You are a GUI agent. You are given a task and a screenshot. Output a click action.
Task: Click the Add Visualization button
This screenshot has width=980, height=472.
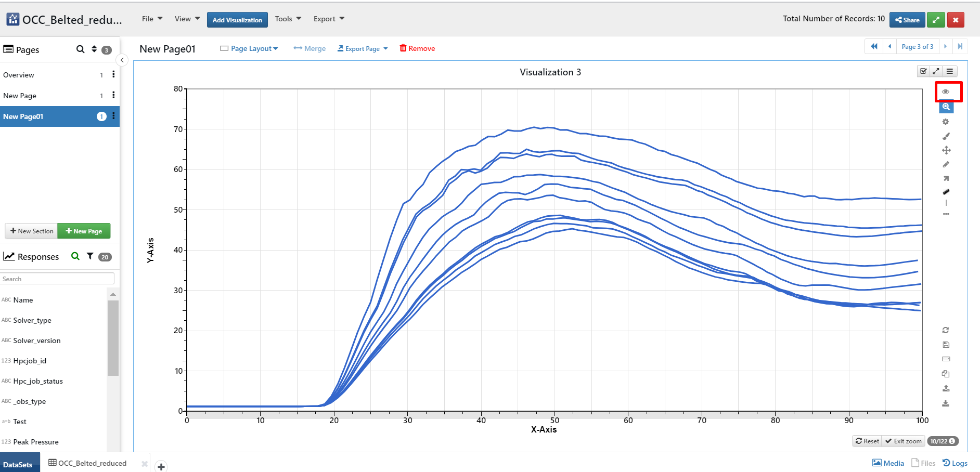(x=237, y=20)
